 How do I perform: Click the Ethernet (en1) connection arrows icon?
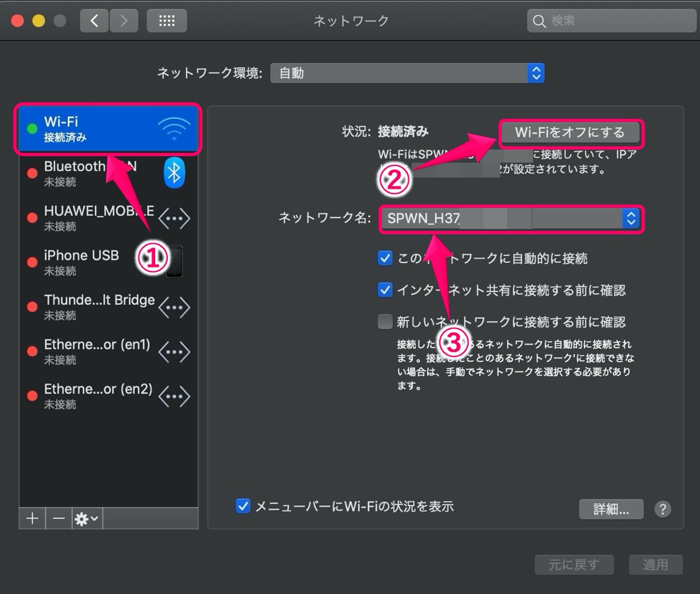pyautogui.click(x=174, y=352)
